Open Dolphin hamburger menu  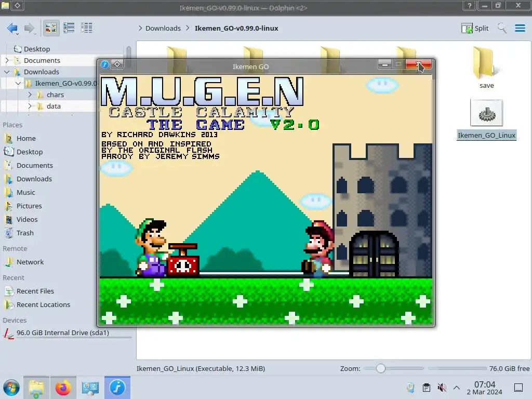(x=520, y=28)
